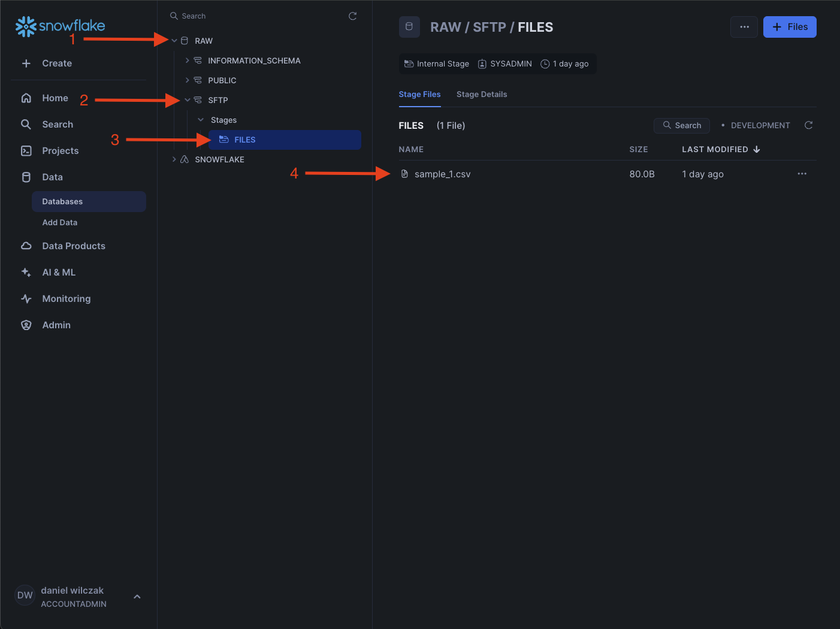
Task: Collapse the RAW database node
Action: [x=174, y=41]
